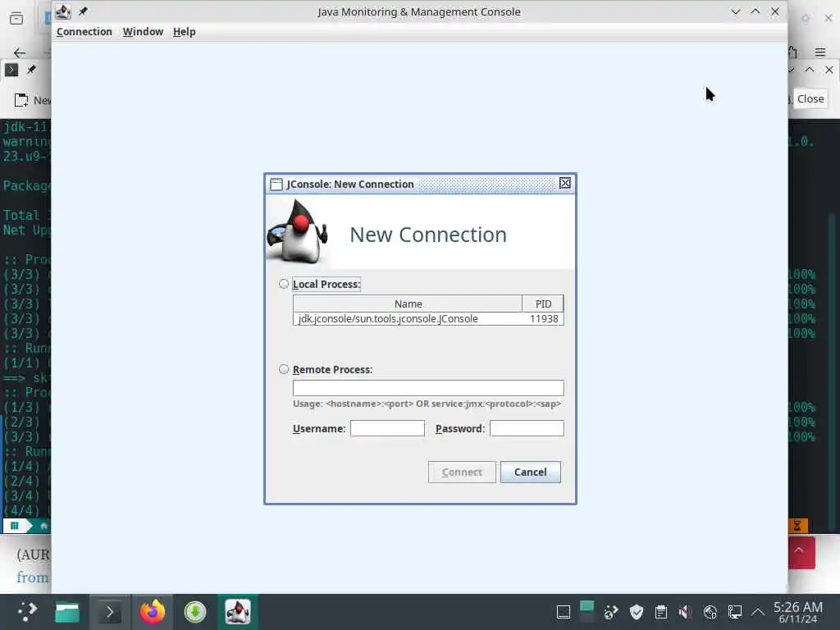Select the Local Process radio button
840x630 pixels.
click(284, 284)
